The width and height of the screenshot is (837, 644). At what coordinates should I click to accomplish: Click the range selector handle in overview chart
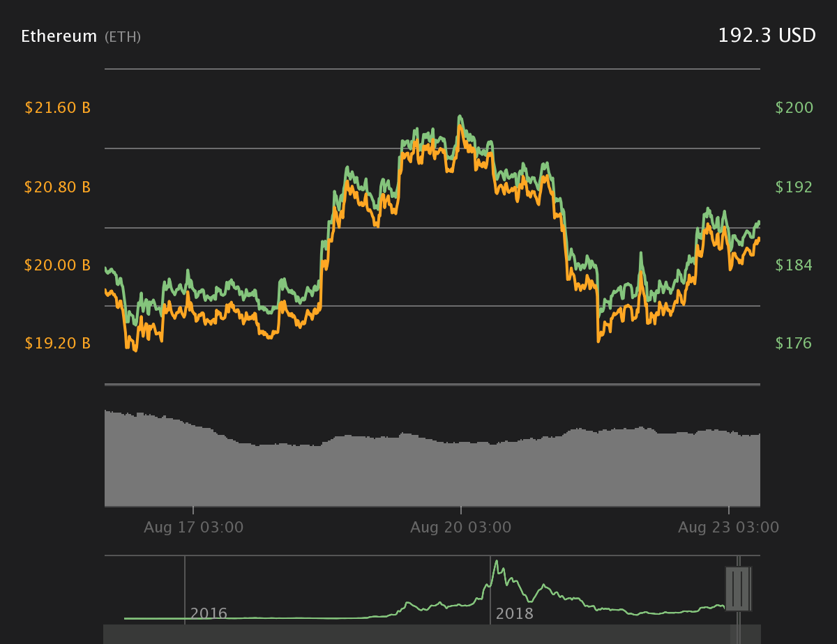pyautogui.click(x=737, y=589)
